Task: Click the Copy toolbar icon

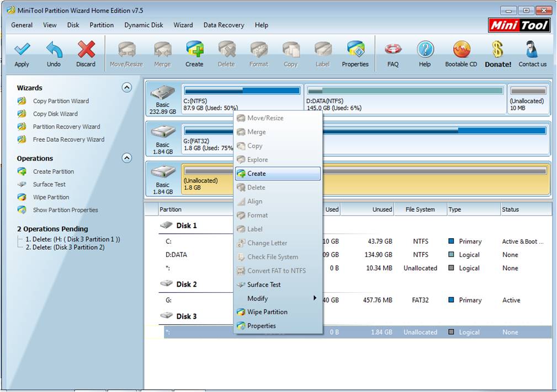Action: click(x=290, y=49)
